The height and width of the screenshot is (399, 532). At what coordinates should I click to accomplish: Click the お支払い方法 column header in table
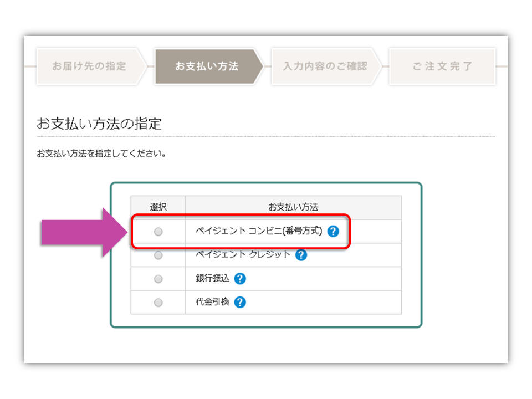[x=293, y=207]
